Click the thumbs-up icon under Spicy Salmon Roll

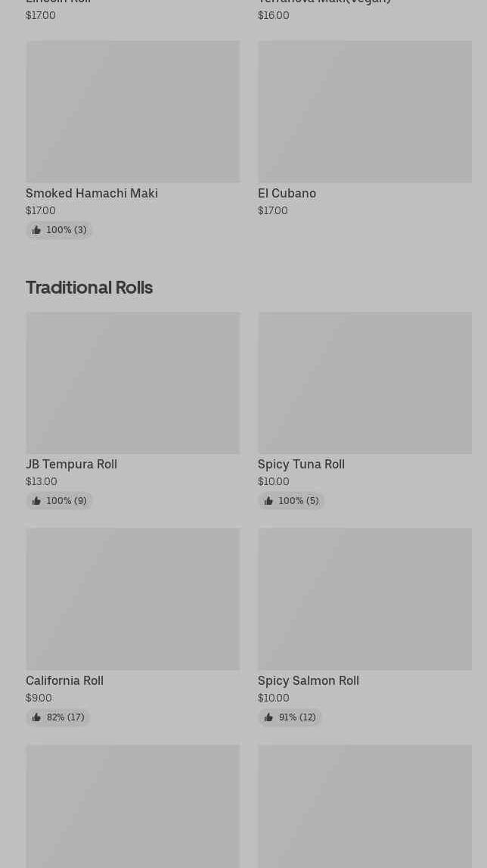pyautogui.click(x=268, y=717)
